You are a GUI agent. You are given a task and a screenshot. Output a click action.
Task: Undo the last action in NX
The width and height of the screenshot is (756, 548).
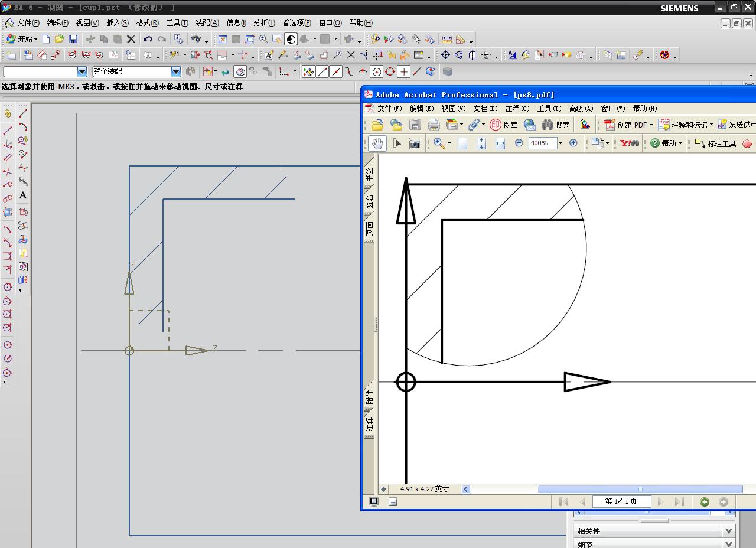[148, 39]
